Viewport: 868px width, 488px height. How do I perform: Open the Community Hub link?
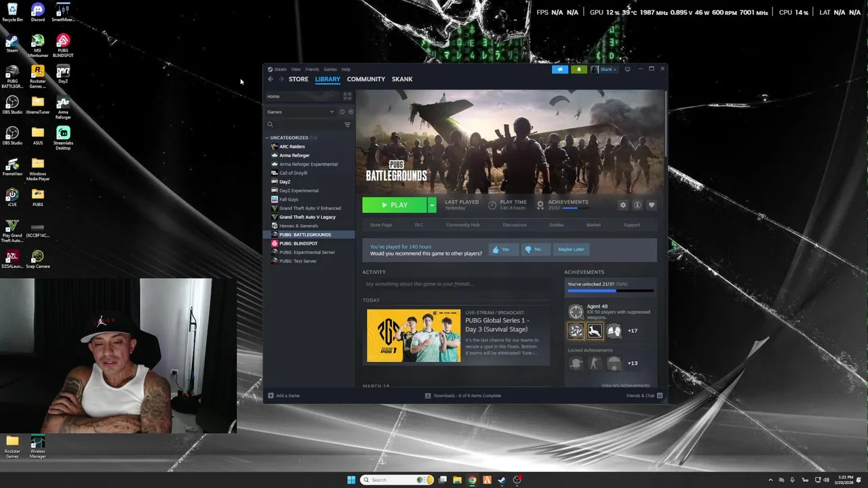462,225
